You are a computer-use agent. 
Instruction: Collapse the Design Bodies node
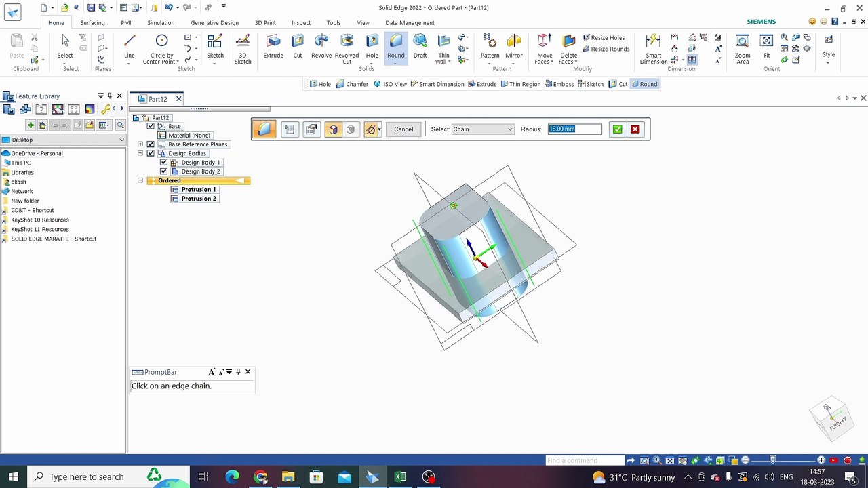coord(140,153)
